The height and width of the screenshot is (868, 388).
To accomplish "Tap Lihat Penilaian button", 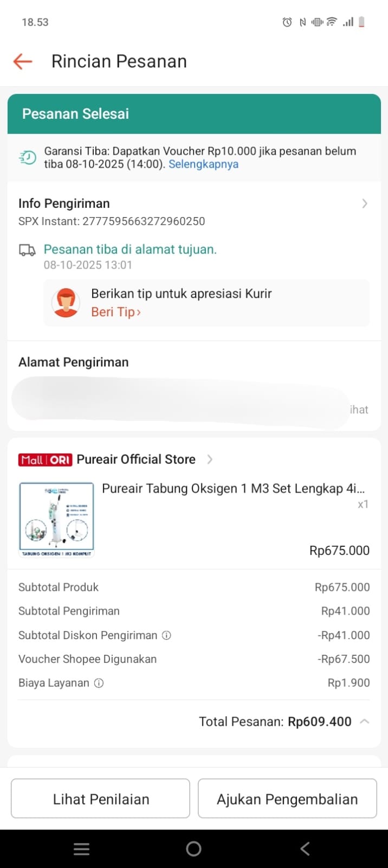I will click(100, 799).
